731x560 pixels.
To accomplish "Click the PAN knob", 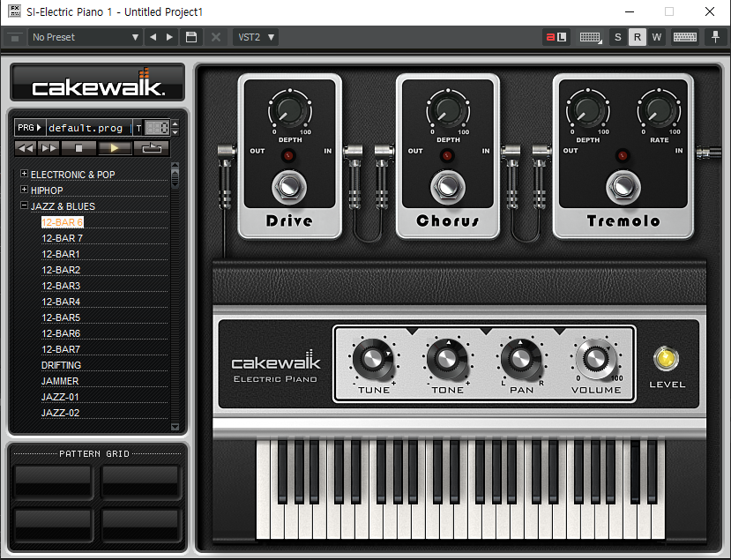I will [x=521, y=359].
